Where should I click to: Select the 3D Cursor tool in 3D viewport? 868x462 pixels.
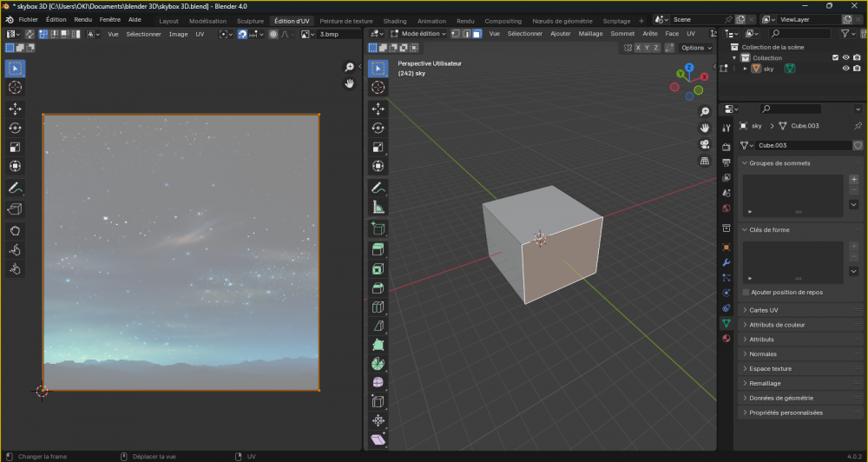tap(378, 88)
